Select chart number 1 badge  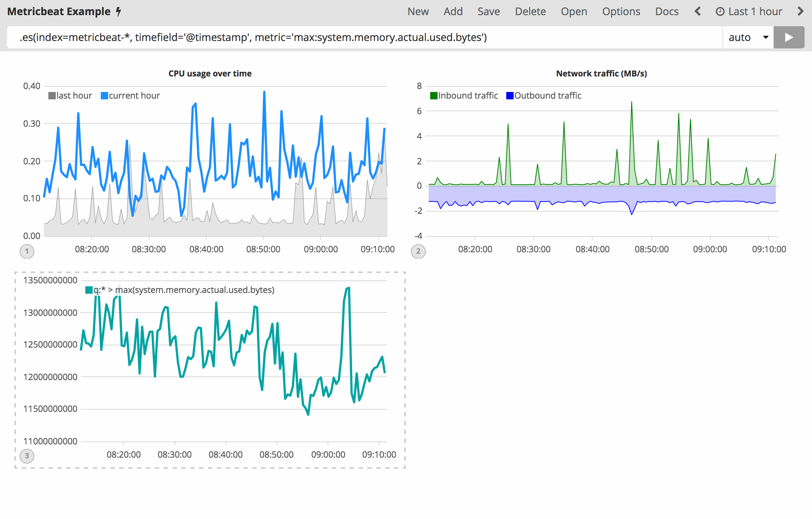[x=27, y=252]
